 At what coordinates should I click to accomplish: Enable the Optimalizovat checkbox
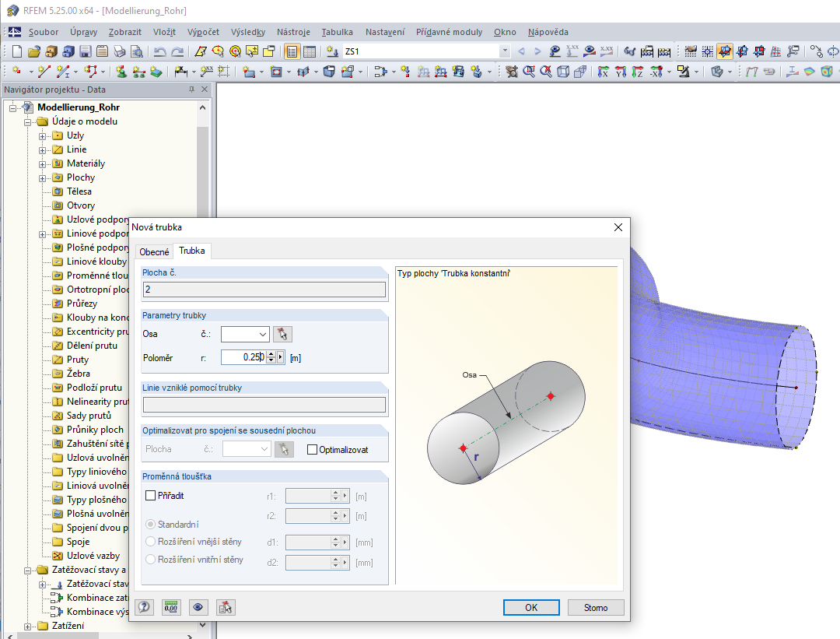[x=312, y=449]
